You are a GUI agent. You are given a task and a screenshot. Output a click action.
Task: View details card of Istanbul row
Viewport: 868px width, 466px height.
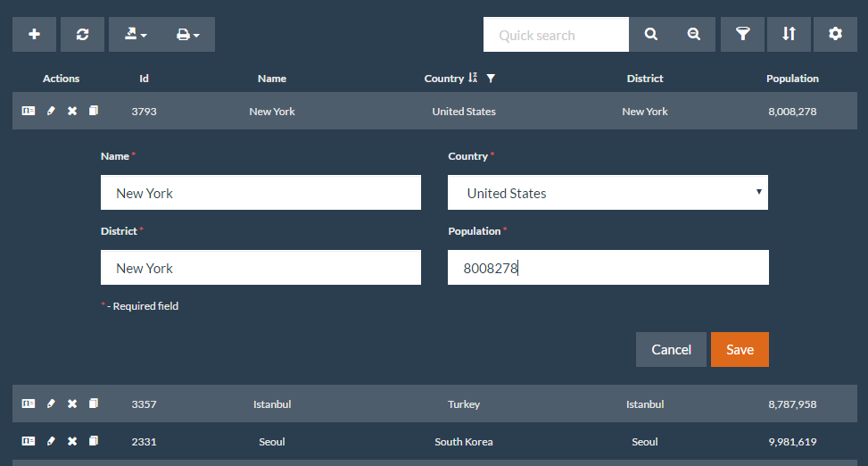coord(29,404)
